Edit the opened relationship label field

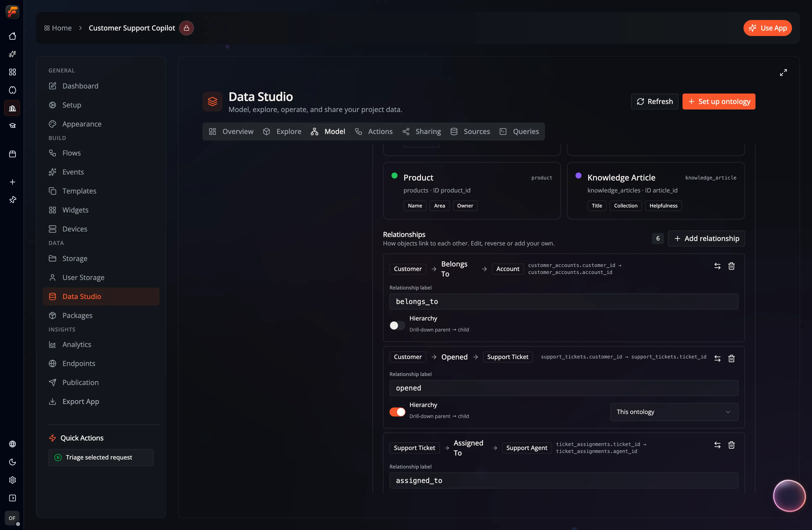pos(563,388)
